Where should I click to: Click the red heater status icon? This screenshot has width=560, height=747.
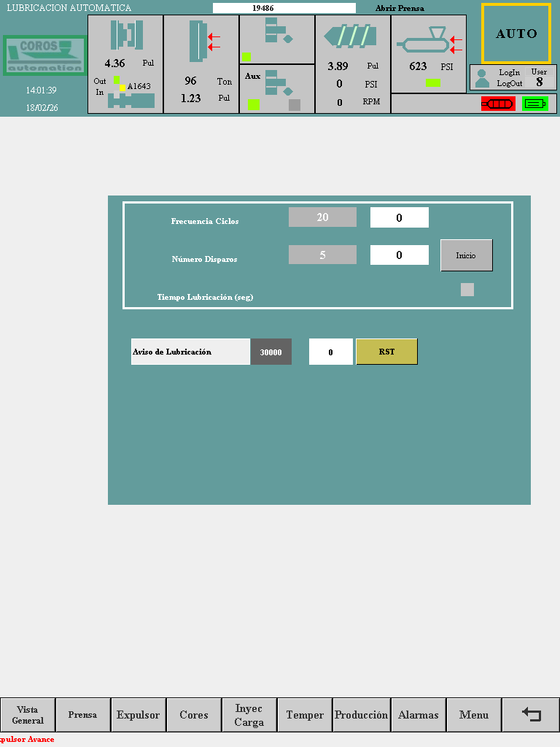tap(497, 104)
